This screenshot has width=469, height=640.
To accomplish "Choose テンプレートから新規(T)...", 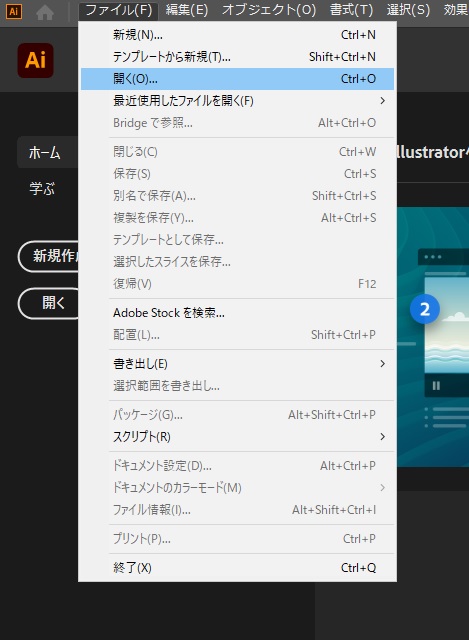I will [x=237, y=57].
